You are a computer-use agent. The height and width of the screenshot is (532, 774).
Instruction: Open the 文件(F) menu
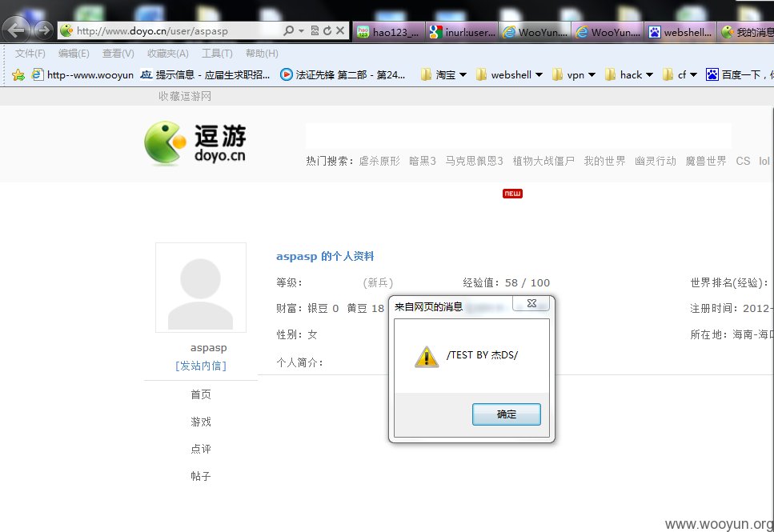coord(30,54)
